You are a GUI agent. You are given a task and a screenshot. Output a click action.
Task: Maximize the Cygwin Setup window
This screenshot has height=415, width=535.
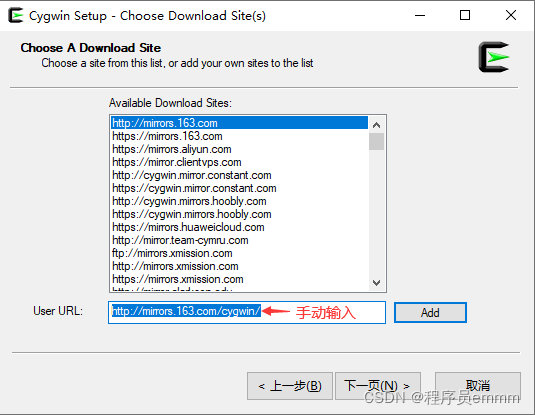click(x=465, y=15)
